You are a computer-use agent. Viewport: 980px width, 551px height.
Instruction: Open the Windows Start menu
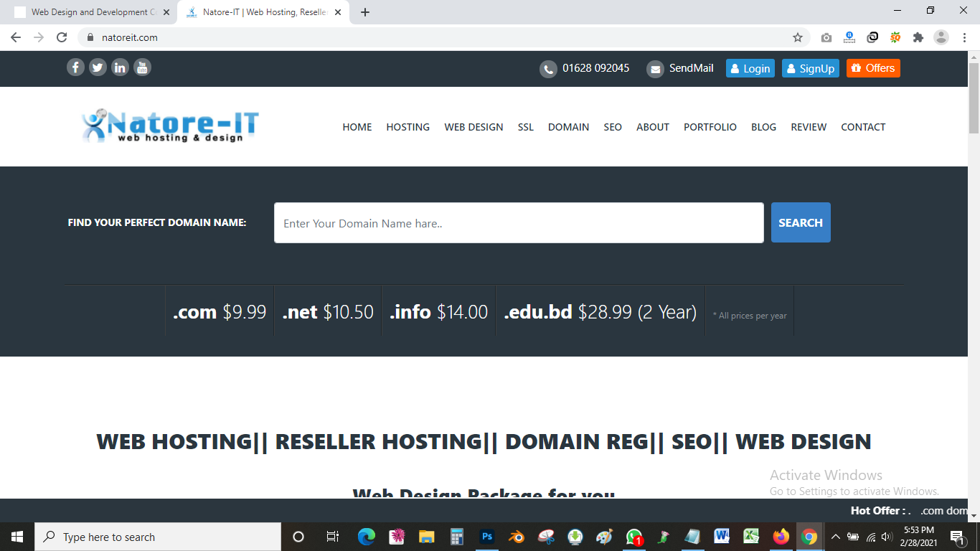point(17,537)
